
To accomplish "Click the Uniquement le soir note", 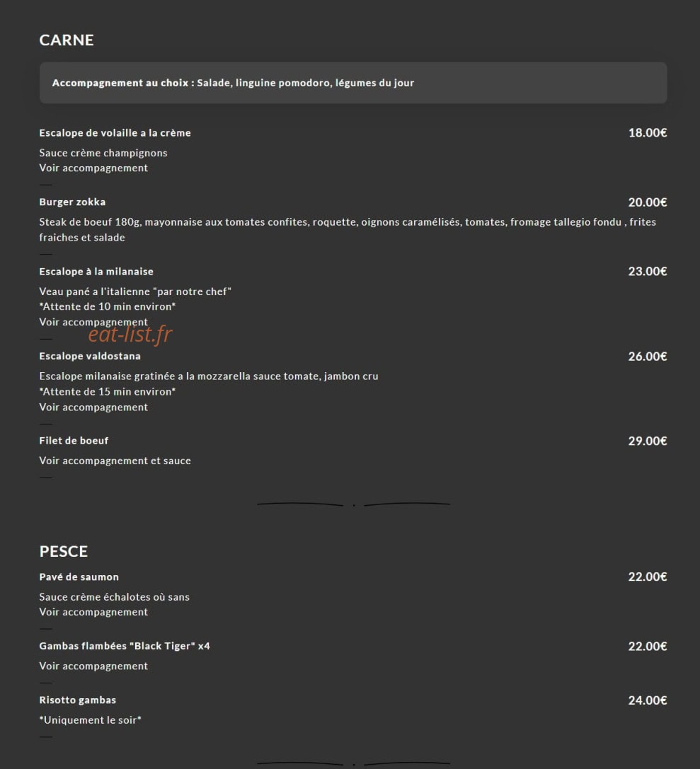I will coord(91,720).
